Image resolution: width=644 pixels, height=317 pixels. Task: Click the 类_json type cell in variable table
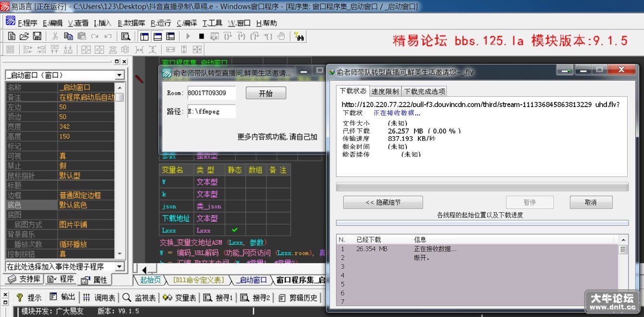pyautogui.click(x=209, y=206)
